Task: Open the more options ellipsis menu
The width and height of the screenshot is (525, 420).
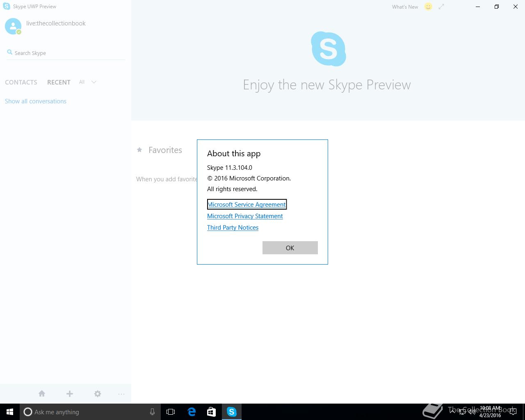Action: click(121, 394)
